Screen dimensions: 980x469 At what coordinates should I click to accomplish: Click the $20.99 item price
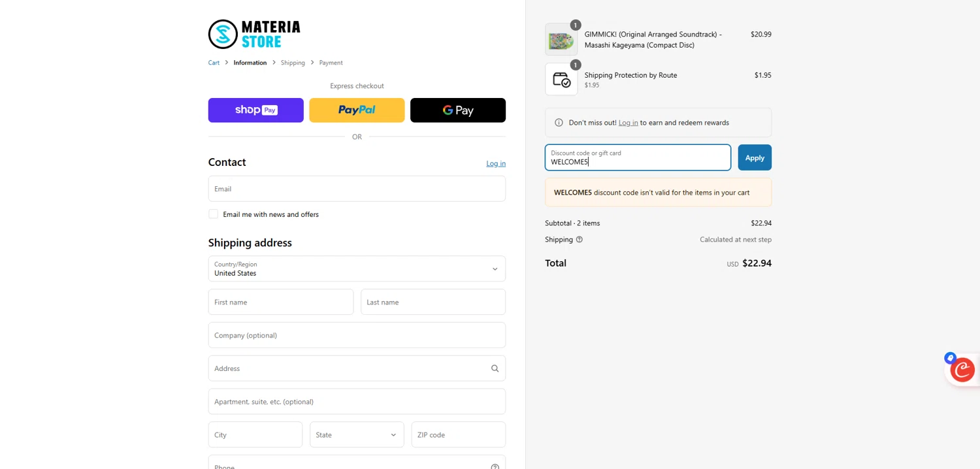pos(760,34)
